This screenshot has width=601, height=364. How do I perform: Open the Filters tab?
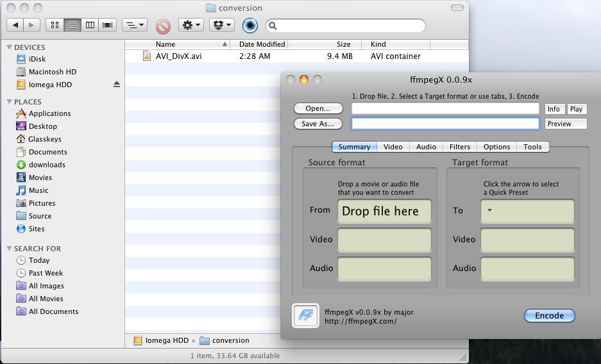pyautogui.click(x=460, y=147)
